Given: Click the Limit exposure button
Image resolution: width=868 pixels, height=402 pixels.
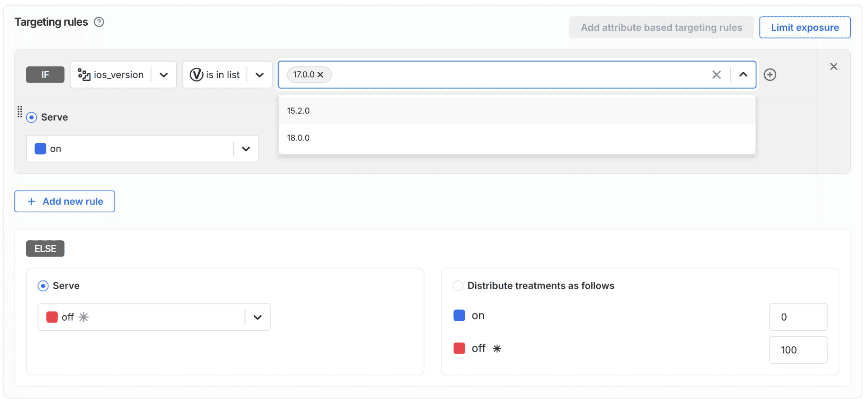Looking at the screenshot, I should (x=805, y=28).
